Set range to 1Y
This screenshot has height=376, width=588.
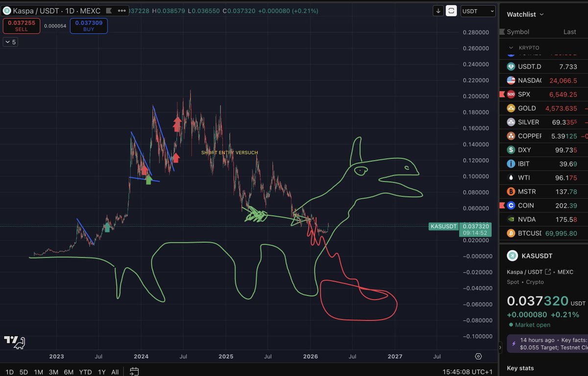coord(101,372)
